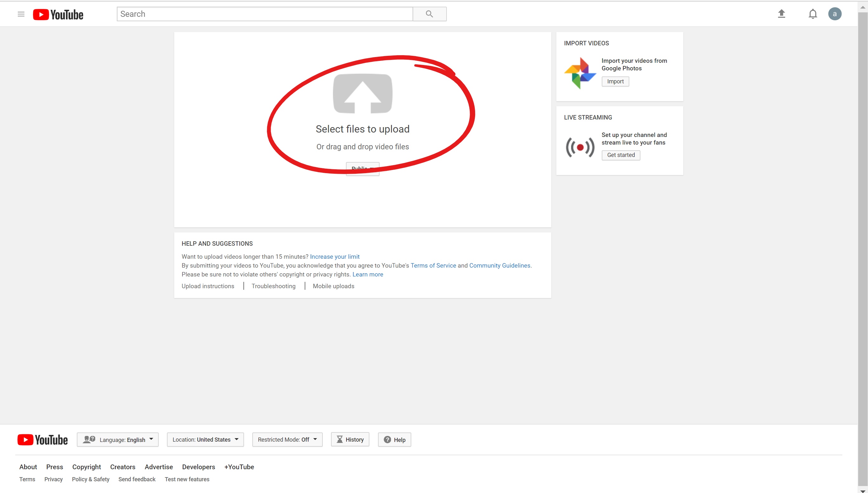Expand the Language English dropdown
The width and height of the screenshot is (868, 493).
click(x=118, y=439)
